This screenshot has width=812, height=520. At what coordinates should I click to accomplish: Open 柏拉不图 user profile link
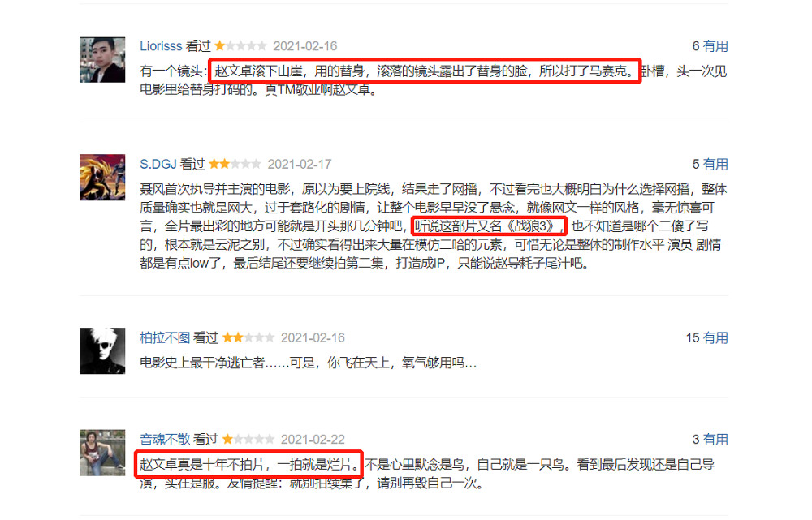coord(165,337)
